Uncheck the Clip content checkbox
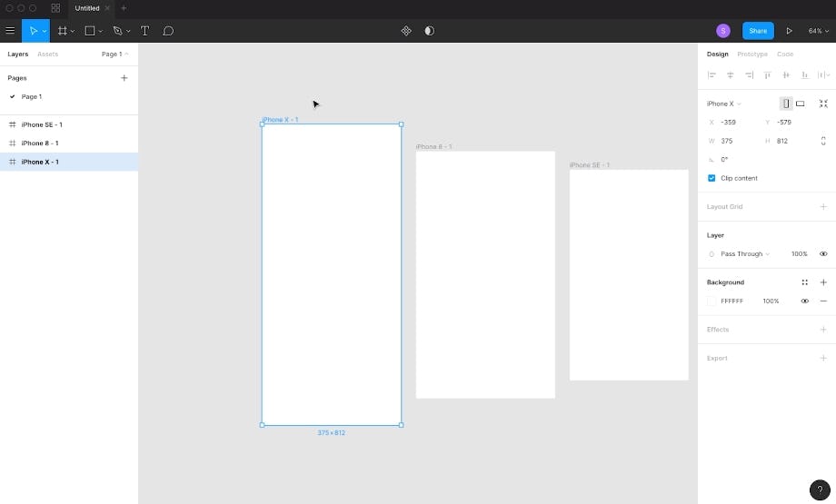Image resolution: width=836 pixels, height=504 pixels. coord(712,178)
